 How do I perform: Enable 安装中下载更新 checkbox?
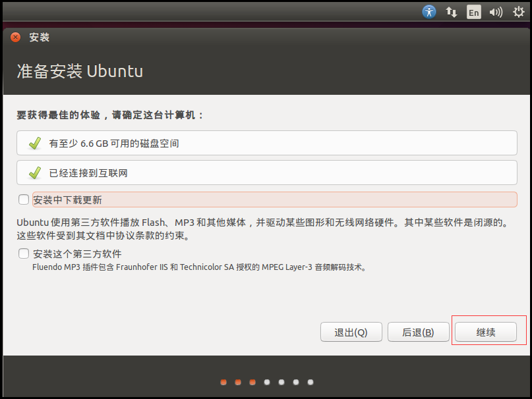tap(24, 199)
